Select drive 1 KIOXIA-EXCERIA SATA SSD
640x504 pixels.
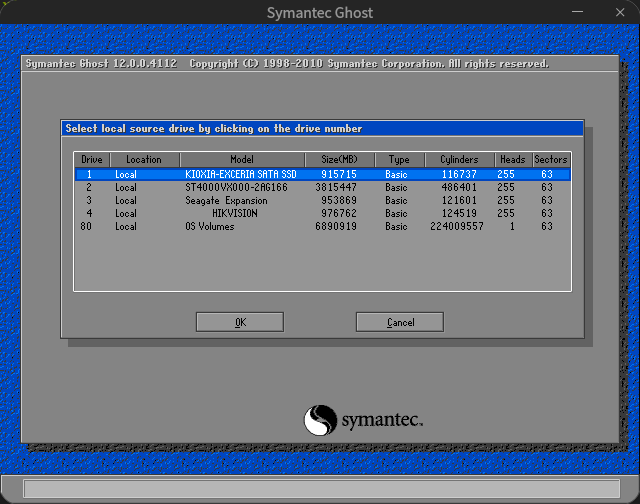(240, 174)
